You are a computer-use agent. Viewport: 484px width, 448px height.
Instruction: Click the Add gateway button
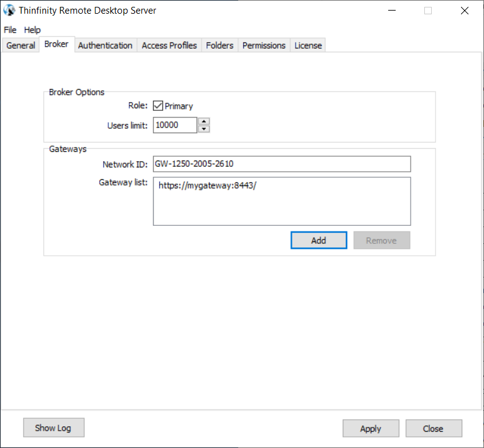pos(319,240)
